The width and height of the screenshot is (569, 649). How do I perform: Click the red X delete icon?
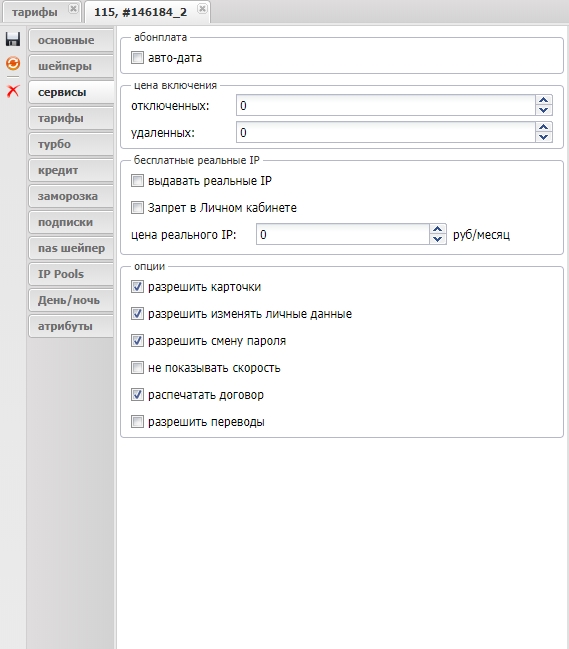pos(13,90)
